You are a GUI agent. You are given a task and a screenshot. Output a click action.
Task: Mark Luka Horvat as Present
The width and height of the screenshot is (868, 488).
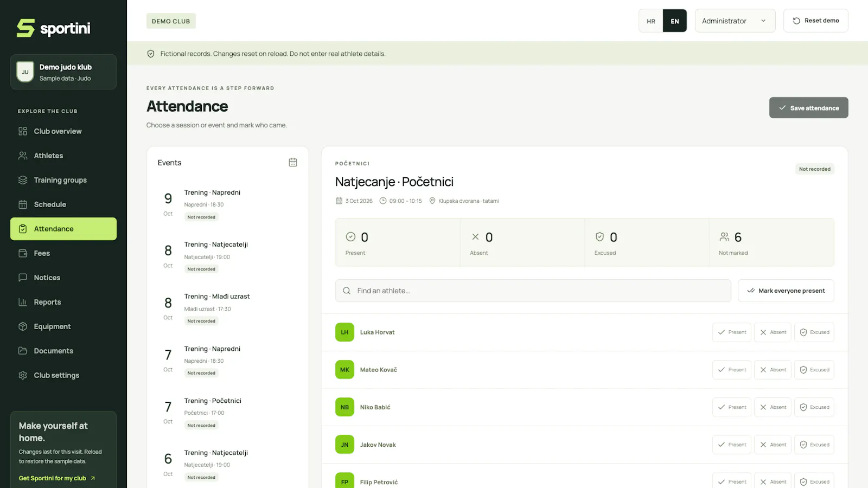[732, 332]
